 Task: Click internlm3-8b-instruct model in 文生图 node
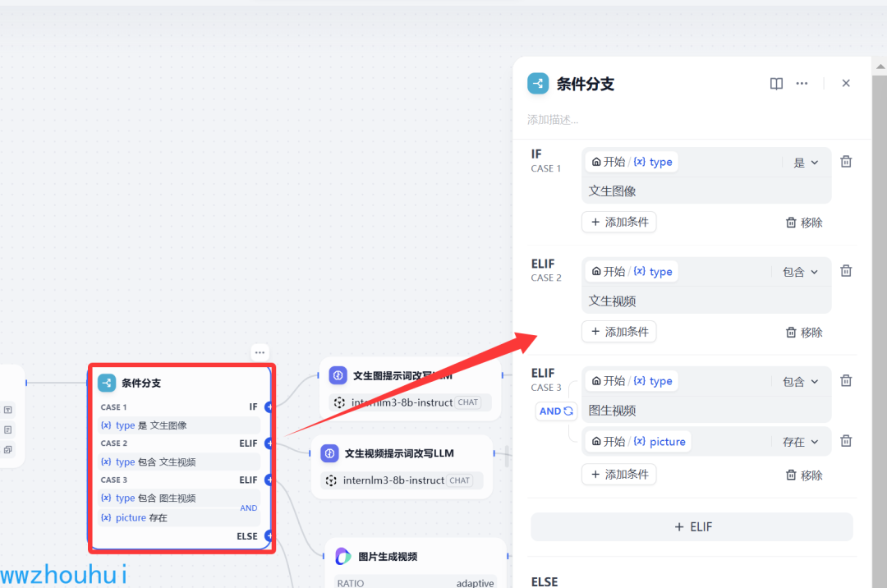coord(402,402)
